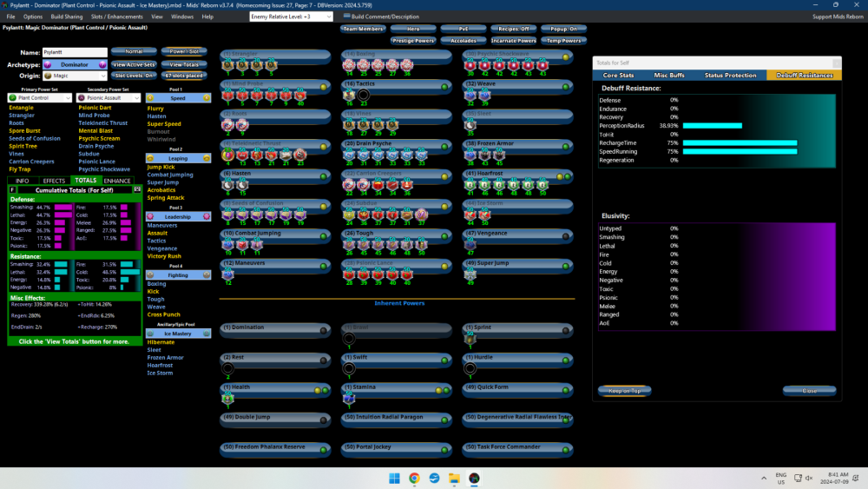Open the Plant Control primary power set dropdown
Viewport: 868px width, 489px height.
tap(39, 98)
